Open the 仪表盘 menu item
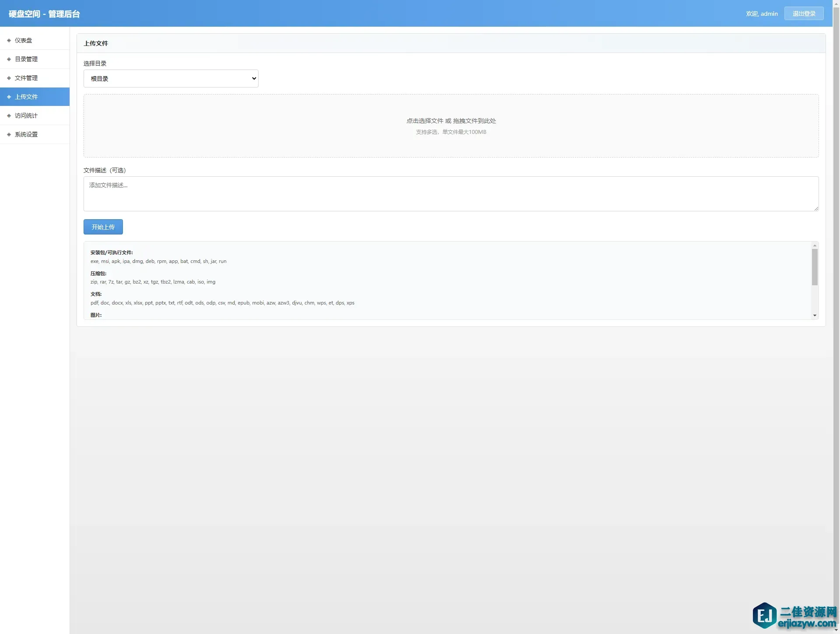 [24, 40]
